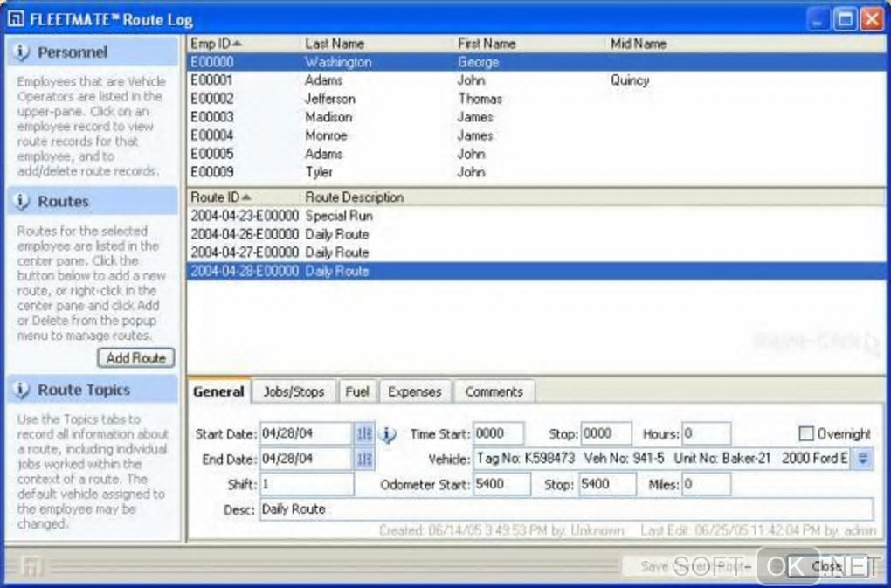Image resolution: width=891 pixels, height=588 pixels.
Task: Click the Personnel info icon
Action: coord(21,52)
